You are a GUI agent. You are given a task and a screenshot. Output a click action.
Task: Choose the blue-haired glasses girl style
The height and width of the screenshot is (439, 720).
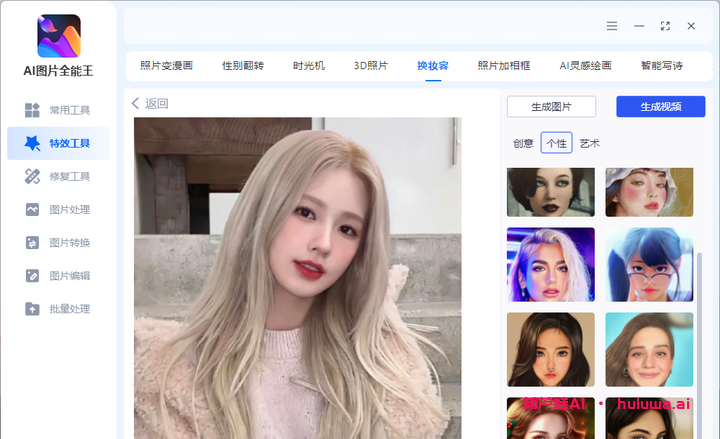(649, 265)
